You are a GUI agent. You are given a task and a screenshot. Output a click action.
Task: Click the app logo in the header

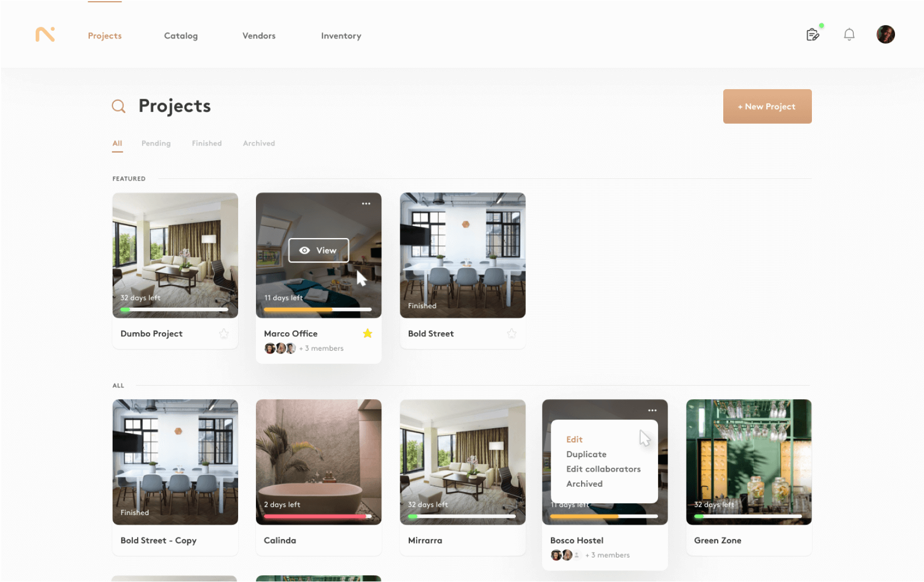point(45,35)
